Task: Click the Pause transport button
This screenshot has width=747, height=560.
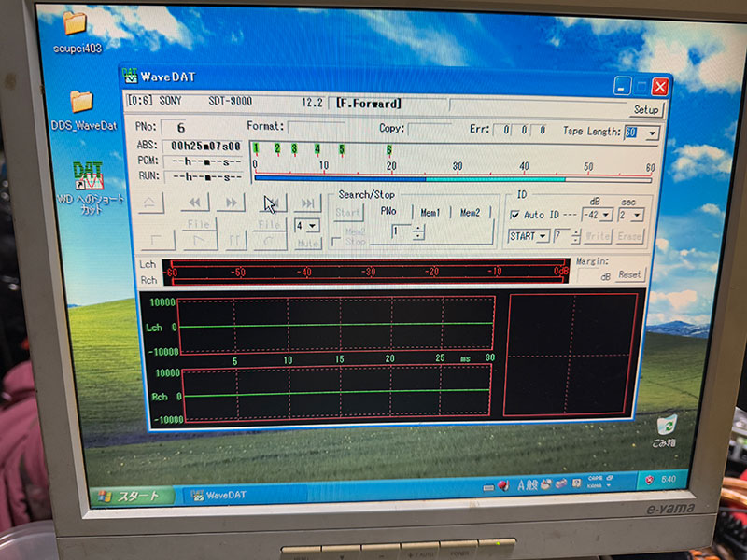Action: 234,240
